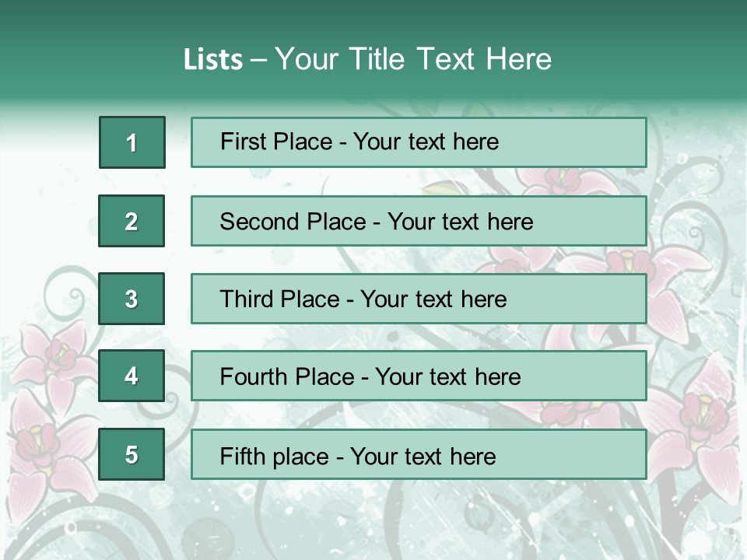Click the Fifth place text bar
747x560 pixels.
[419, 454]
